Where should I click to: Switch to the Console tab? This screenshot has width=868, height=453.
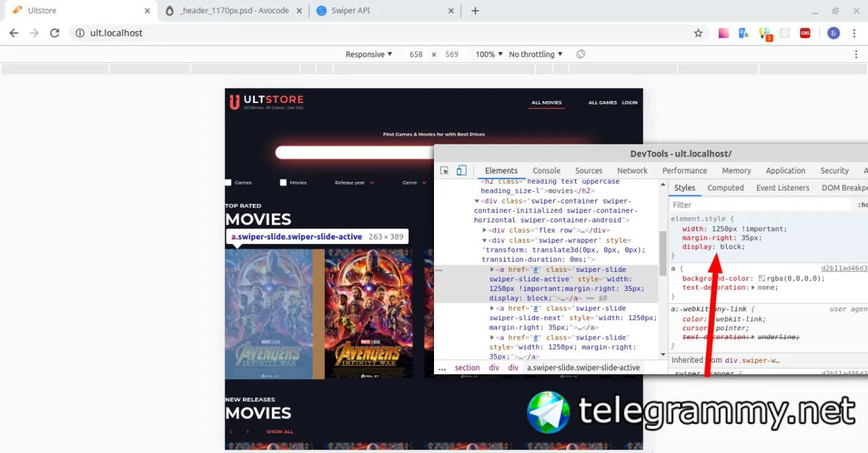(547, 171)
